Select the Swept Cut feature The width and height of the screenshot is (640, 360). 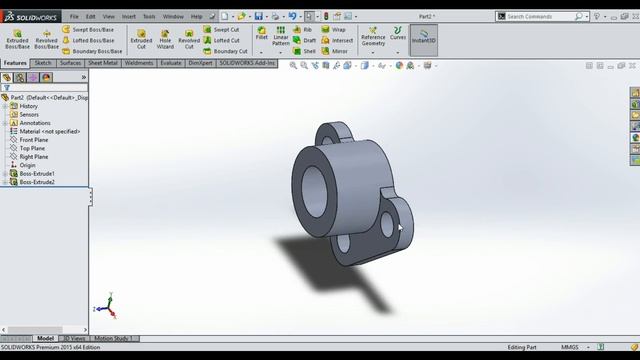point(221,29)
